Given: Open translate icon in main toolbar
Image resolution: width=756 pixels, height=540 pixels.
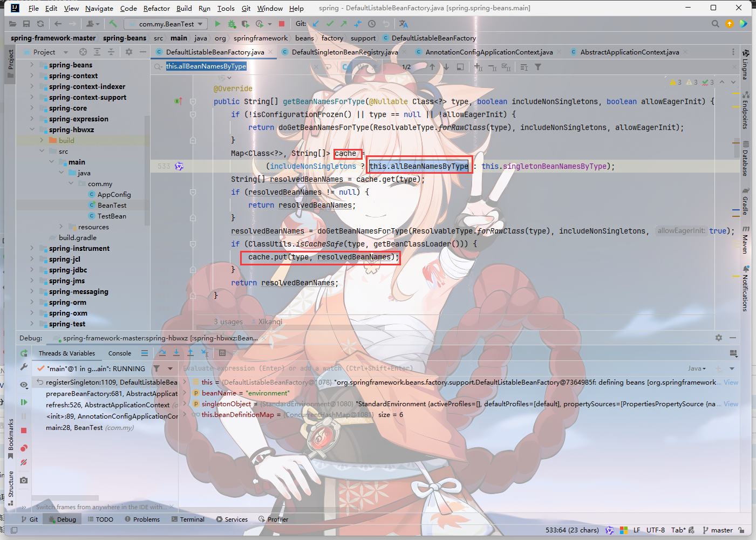Looking at the screenshot, I should [x=403, y=24].
